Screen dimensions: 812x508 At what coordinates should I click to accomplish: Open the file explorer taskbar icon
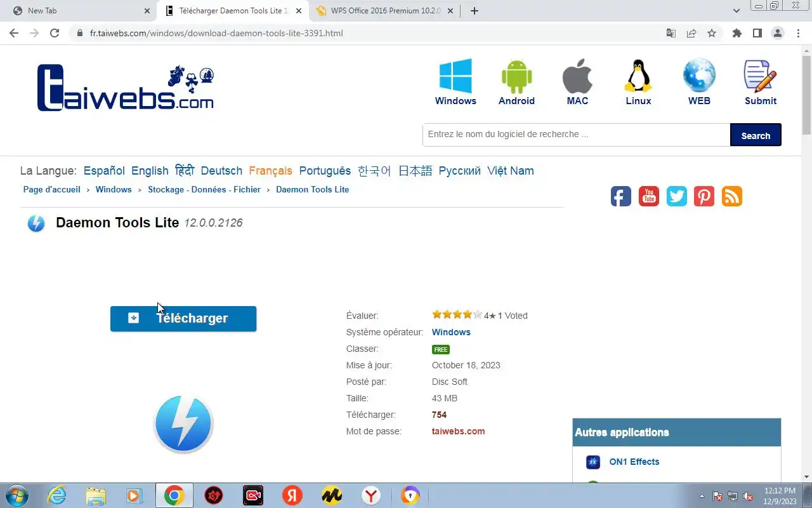[95, 495]
